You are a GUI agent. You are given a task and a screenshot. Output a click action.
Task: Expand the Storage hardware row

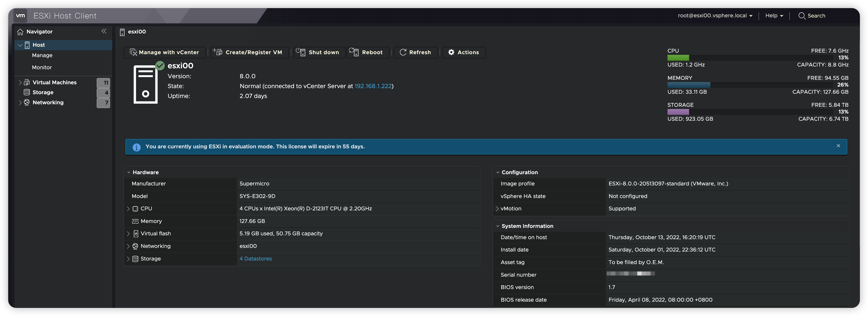pos(128,259)
